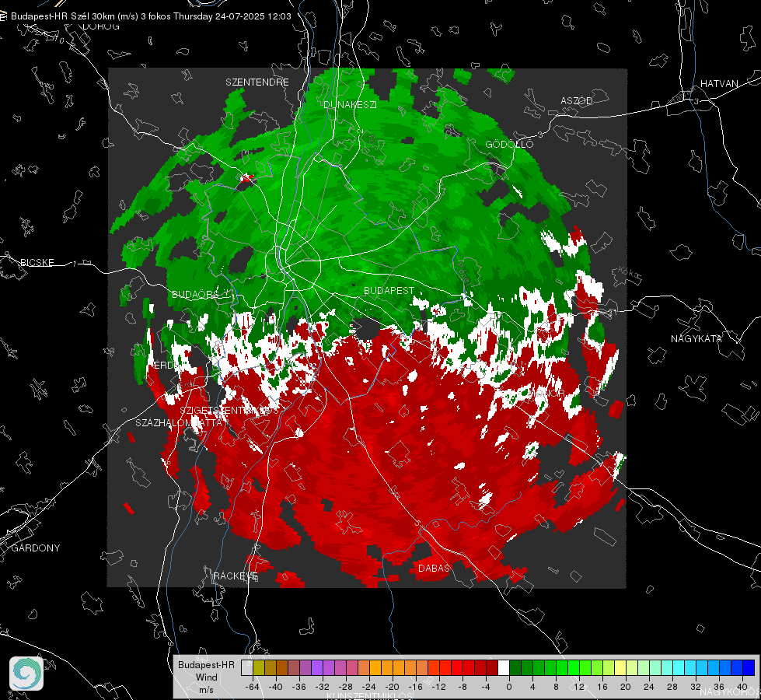Click the blue swirl logo icon
Image resolution: width=761 pixels, height=700 pixels.
[x=26, y=674]
